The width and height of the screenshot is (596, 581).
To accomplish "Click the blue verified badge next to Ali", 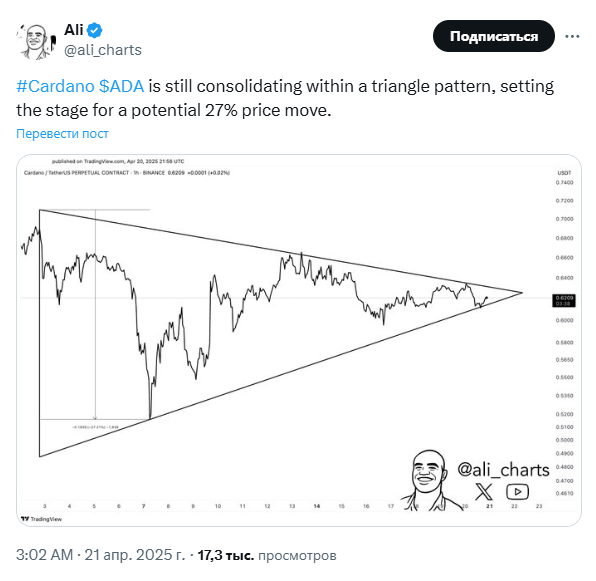I will pyautogui.click(x=95, y=30).
